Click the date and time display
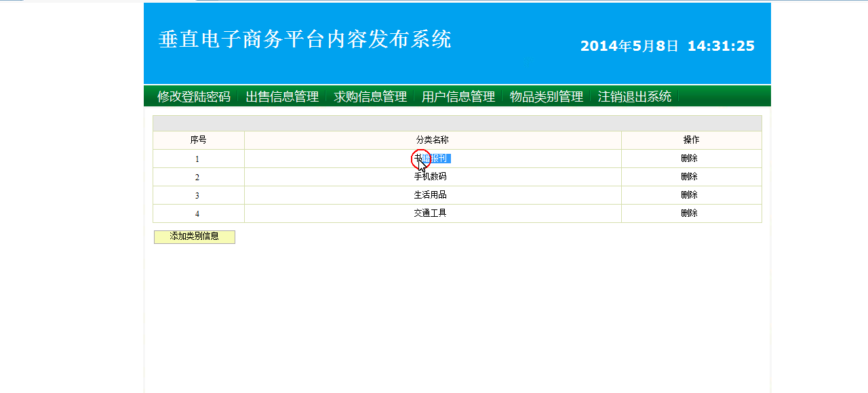The image size is (868, 393). coord(667,46)
